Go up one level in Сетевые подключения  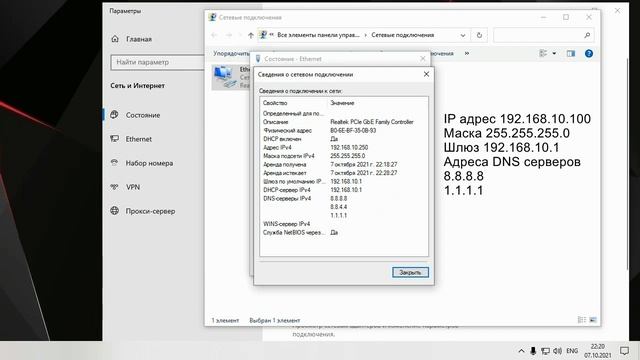[x=251, y=35]
